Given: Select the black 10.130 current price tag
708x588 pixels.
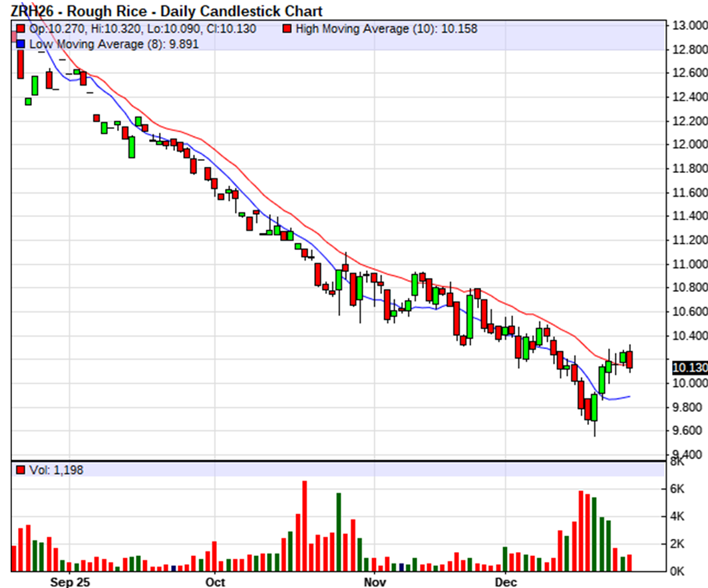Looking at the screenshot, I should pyautogui.click(x=689, y=368).
